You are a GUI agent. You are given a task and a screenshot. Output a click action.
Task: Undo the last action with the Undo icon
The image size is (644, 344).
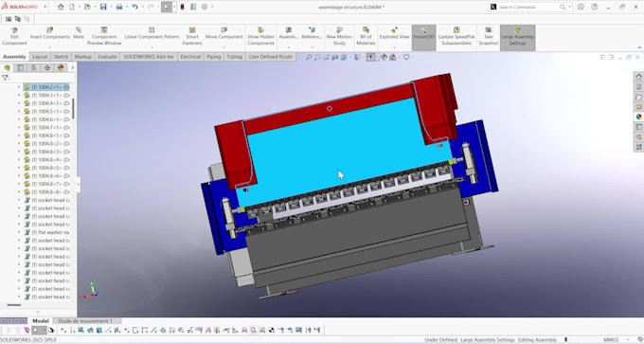(134, 7)
